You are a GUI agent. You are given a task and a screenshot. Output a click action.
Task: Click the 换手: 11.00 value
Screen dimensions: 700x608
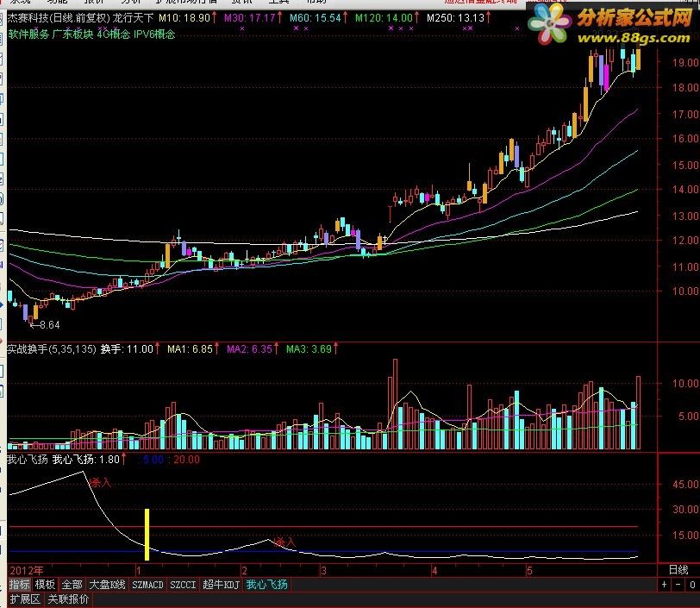(127, 349)
